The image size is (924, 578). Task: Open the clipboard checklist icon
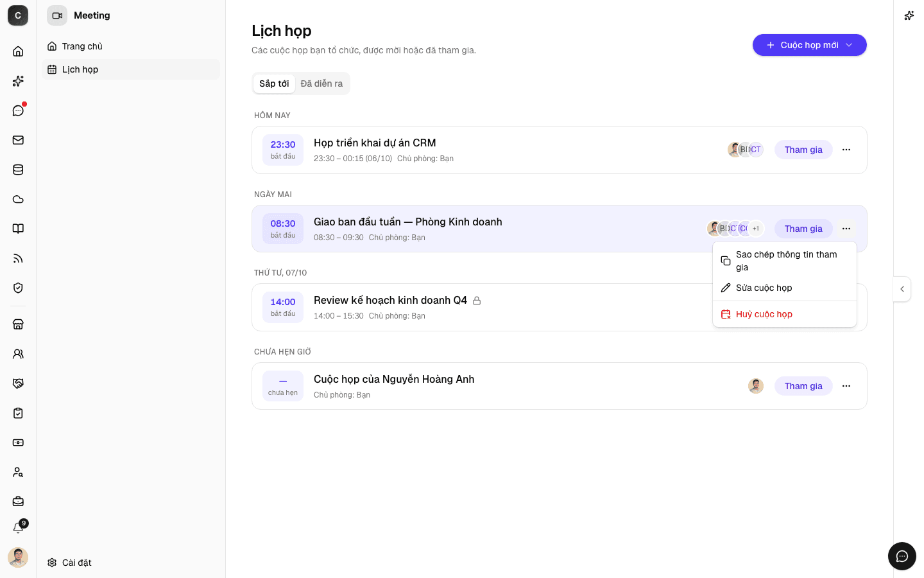click(18, 413)
